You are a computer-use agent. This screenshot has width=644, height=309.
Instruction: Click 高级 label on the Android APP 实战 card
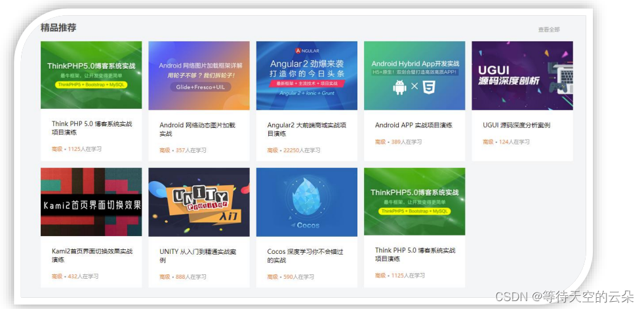380,142
